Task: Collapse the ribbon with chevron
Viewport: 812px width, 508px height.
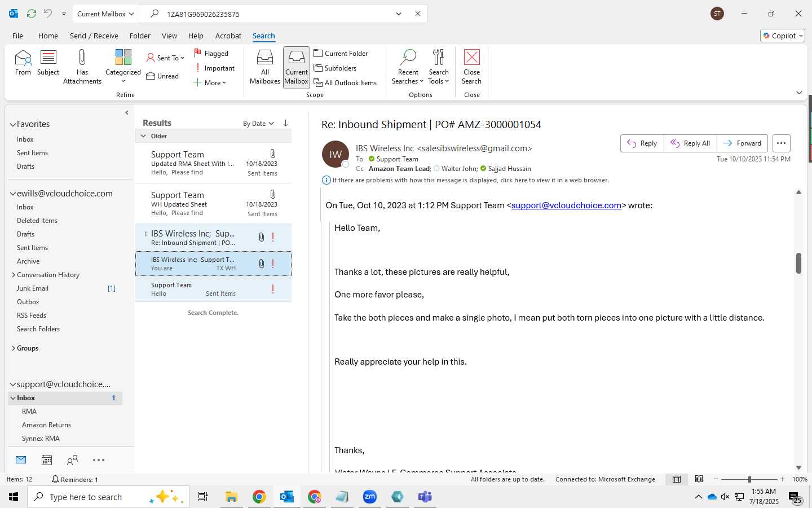Action: [x=799, y=93]
